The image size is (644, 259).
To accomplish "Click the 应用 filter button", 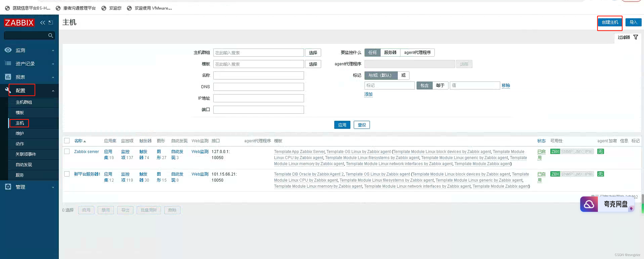I will click(x=342, y=125).
